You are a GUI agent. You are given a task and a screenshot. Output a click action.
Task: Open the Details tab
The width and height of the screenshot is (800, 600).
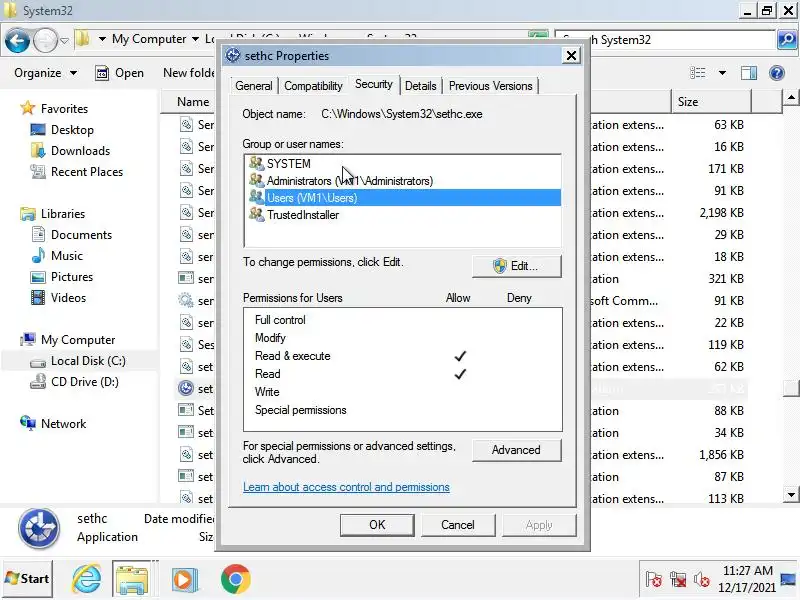pos(420,86)
